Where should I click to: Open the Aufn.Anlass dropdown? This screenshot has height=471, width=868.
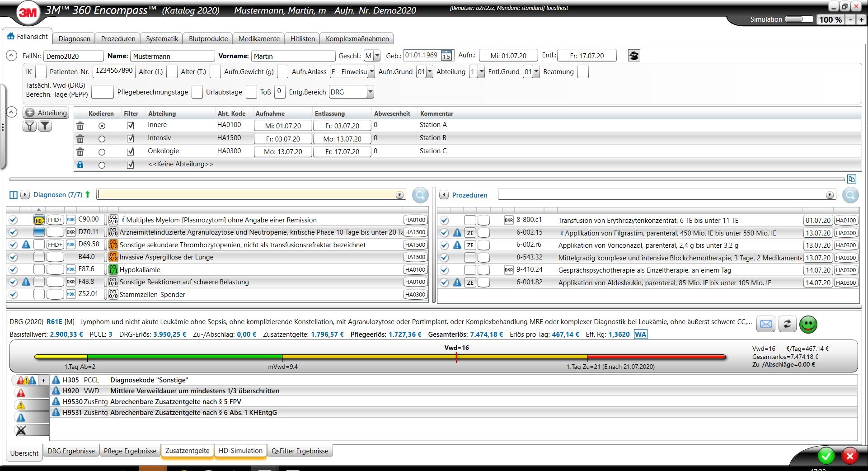(x=371, y=72)
